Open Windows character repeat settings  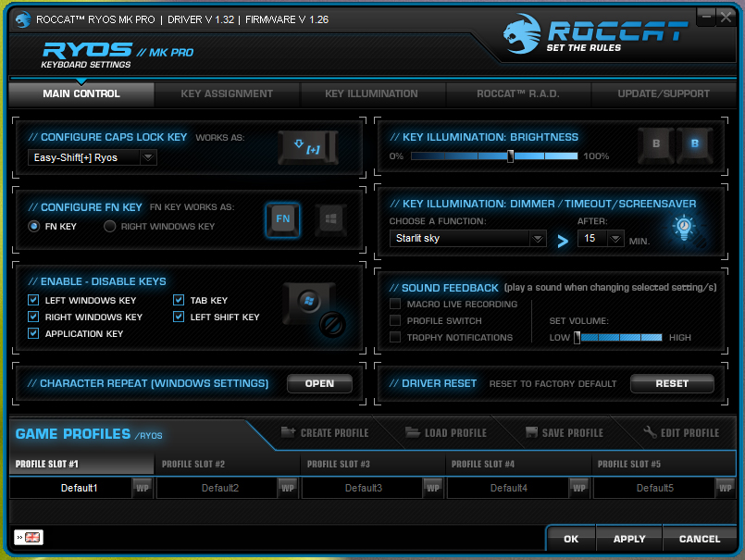319,383
